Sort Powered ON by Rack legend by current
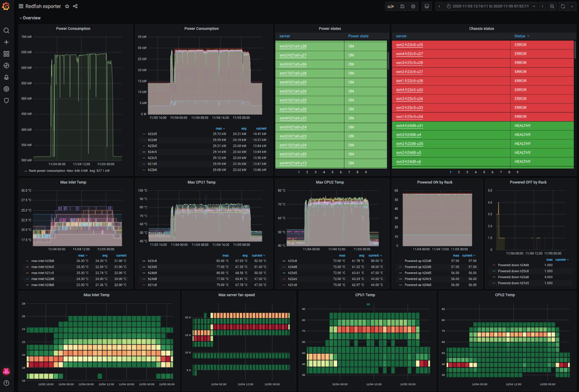579x392 pixels. (468, 255)
